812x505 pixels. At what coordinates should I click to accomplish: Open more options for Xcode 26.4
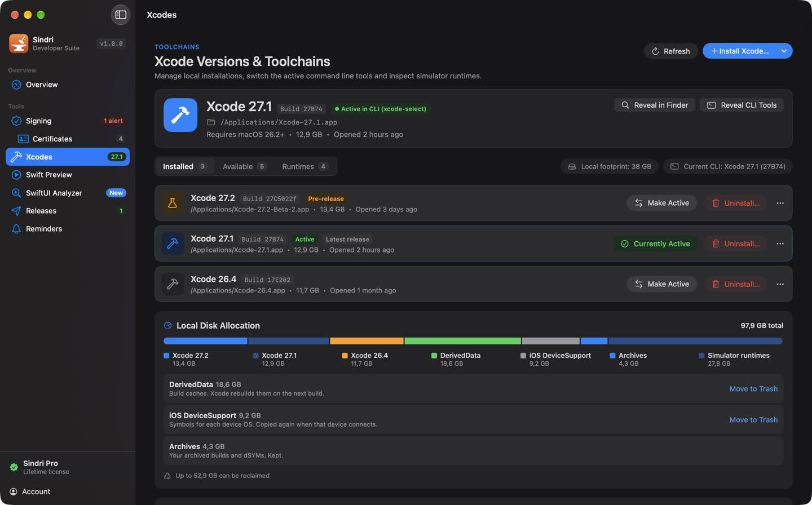780,284
